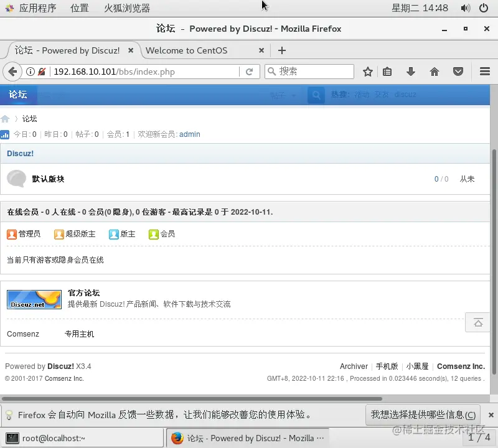This screenshot has height=448, width=498.
Task: Click the blue moderator member icon
Action: pyautogui.click(x=114, y=235)
